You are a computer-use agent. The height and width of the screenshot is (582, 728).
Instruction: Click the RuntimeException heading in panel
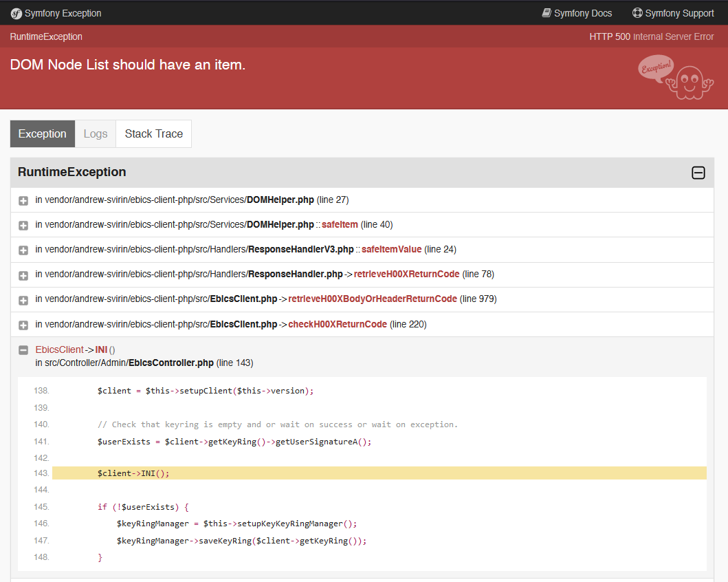72,172
